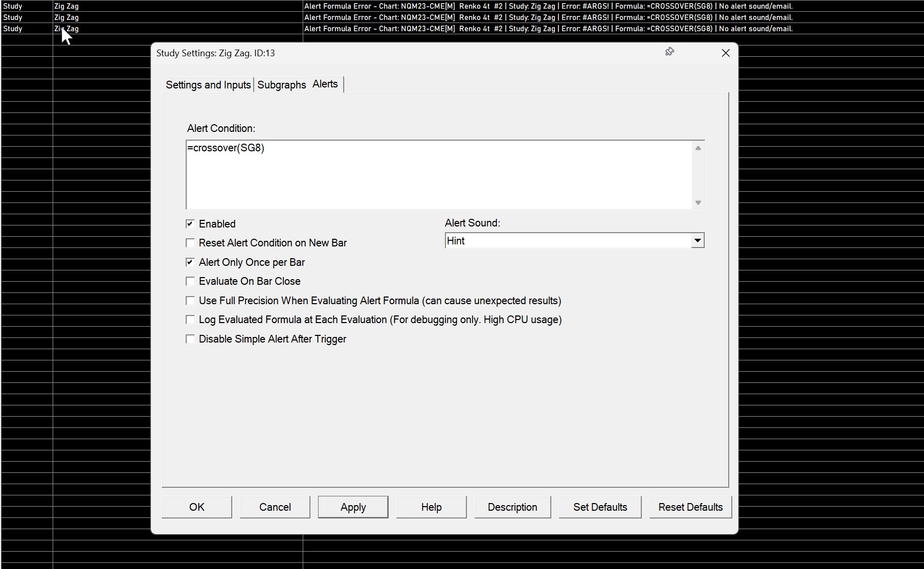Close the Study Settings dialog
The image size is (924, 569).
click(x=726, y=53)
